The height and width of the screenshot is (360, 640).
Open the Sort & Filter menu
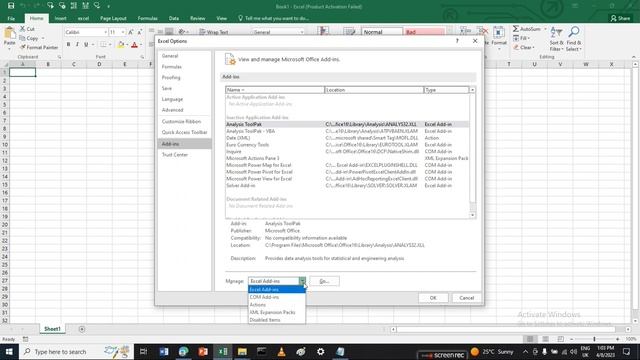point(556,39)
